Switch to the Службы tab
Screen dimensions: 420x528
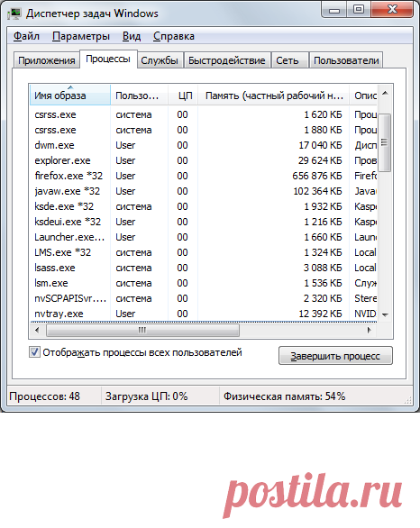coord(160,60)
